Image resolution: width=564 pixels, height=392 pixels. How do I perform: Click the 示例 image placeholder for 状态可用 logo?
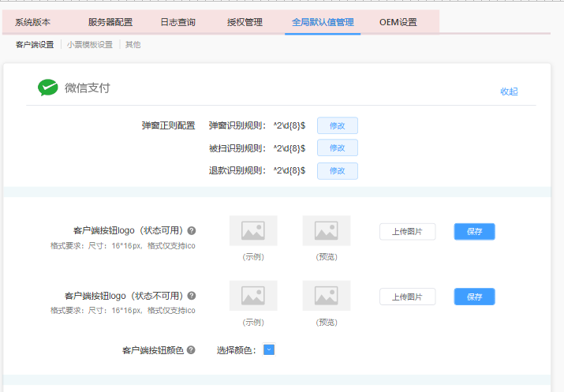point(253,230)
